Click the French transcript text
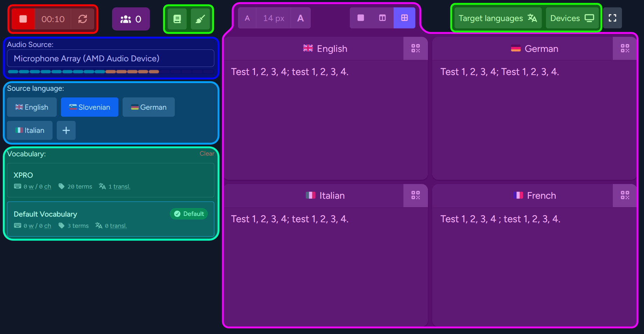The height and width of the screenshot is (334, 644). coord(500,219)
